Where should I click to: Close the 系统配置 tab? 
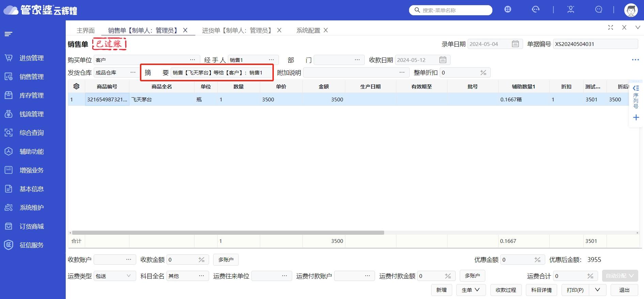tap(326, 30)
